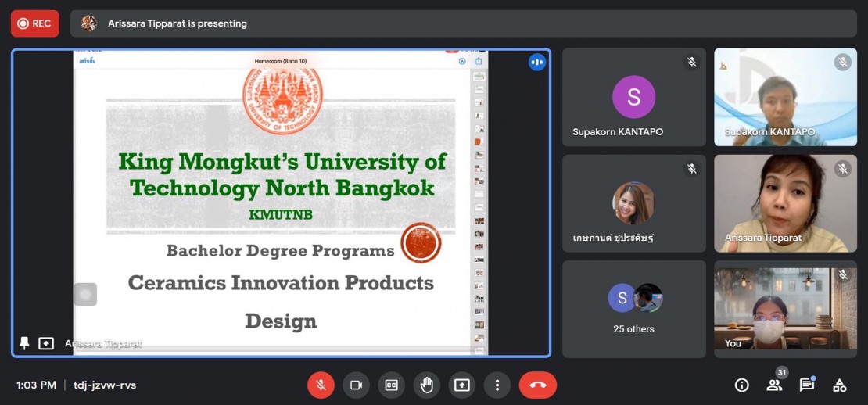Open the present now screen-share button
Viewport: 868px width, 405px height.
pyautogui.click(x=461, y=385)
